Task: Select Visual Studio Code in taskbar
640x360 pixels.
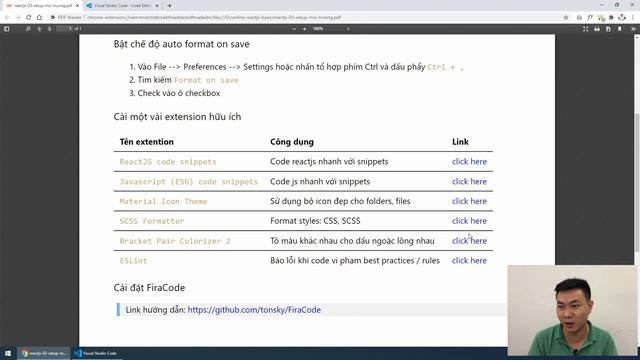Action: [97, 353]
